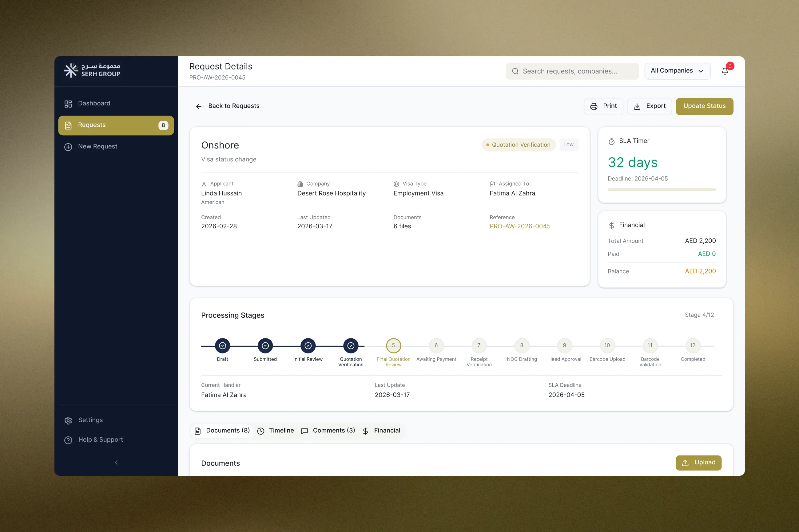
Task: Click the Financial card dollar icon
Action: point(611,226)
